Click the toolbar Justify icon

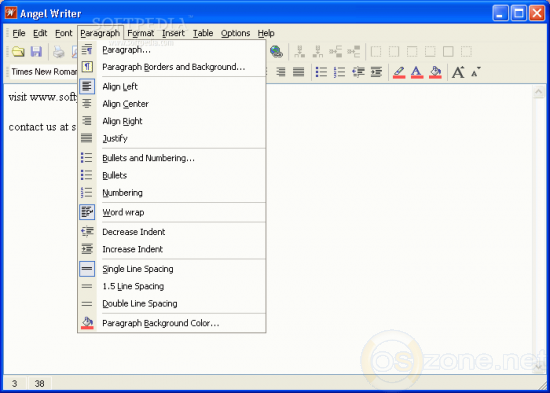point(299,72)
